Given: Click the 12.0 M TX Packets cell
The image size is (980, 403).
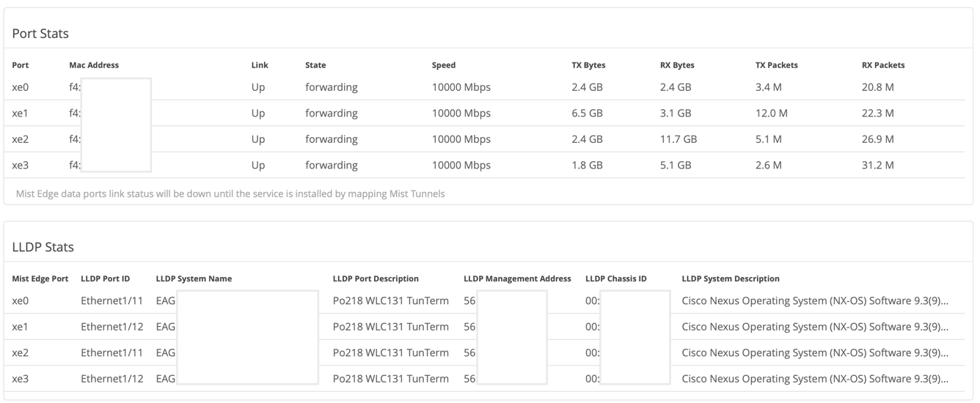Looking at the screenshot, I should point(772,114).
